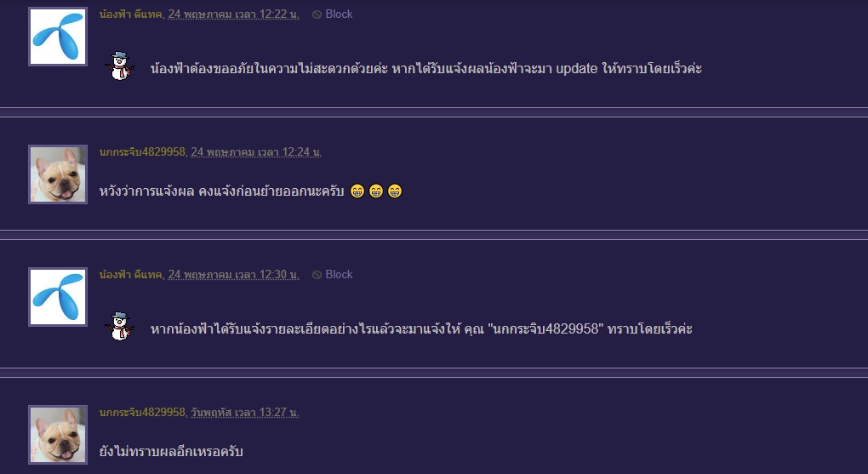Click the snowman icon in the 12:30 post

[x=120, y=327]
